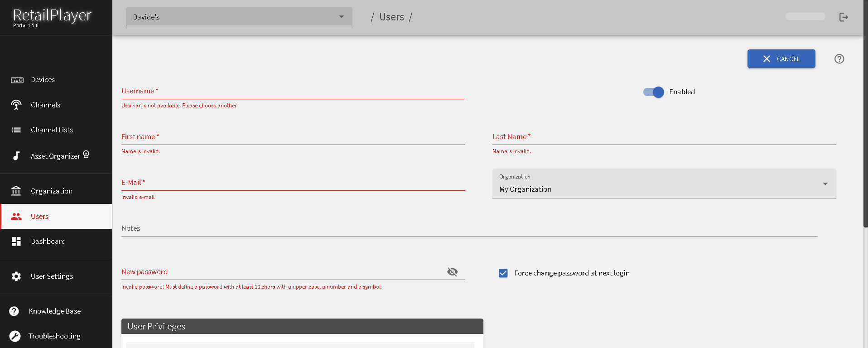
Task: Uncheck Force change password at next login
Action: click(503, 273)
